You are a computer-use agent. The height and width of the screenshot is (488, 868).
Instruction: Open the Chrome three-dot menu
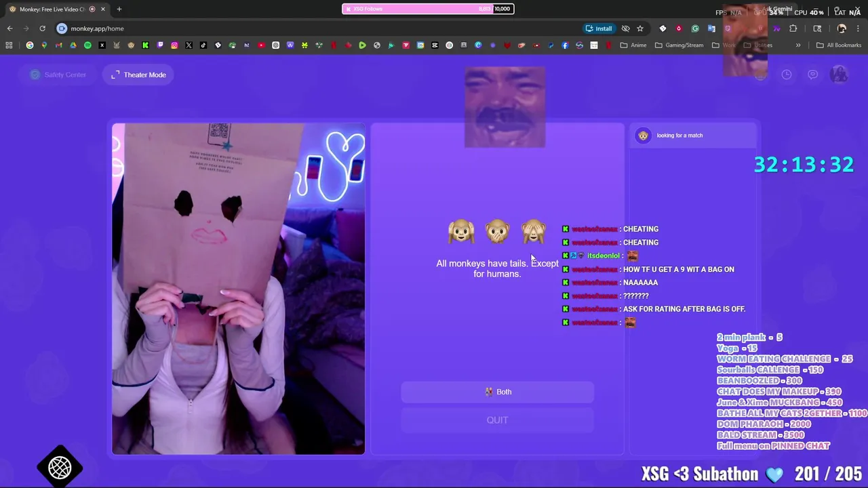858,28
